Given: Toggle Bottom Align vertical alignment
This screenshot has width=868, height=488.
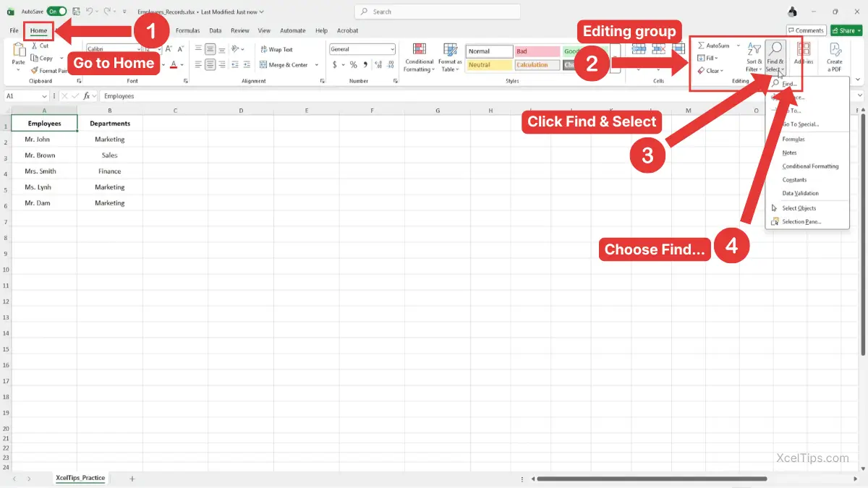Looking at the screenshot, I should [x=222, y=49].
